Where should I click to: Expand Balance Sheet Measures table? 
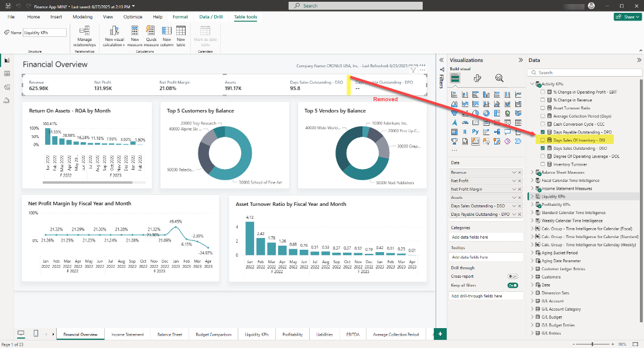point(532,173)
